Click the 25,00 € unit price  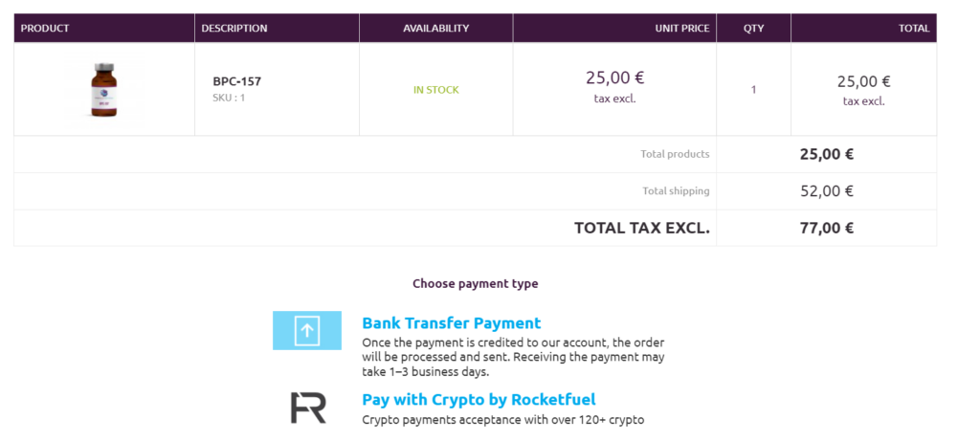pyautogui.click(x=613, y=77)
